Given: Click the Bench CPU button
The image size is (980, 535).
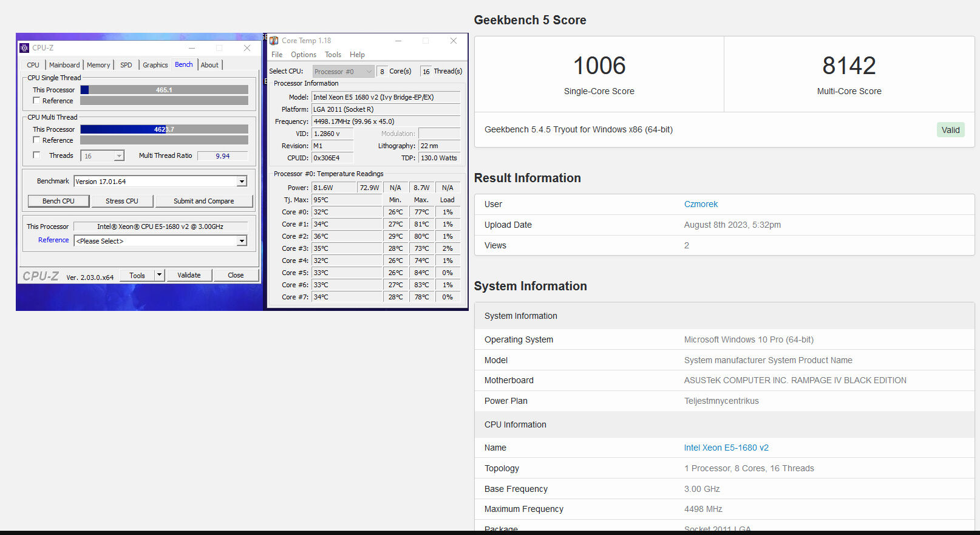Looking at the screenshot, I should (x=59, y=201).
